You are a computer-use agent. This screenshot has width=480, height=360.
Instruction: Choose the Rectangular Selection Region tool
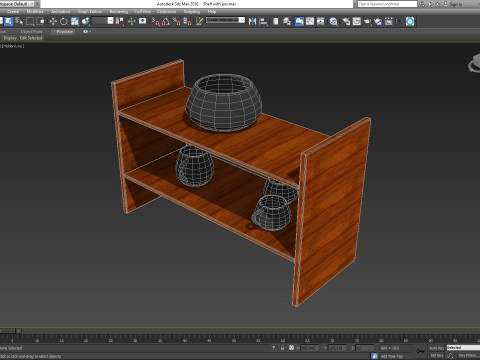point(30,21)
